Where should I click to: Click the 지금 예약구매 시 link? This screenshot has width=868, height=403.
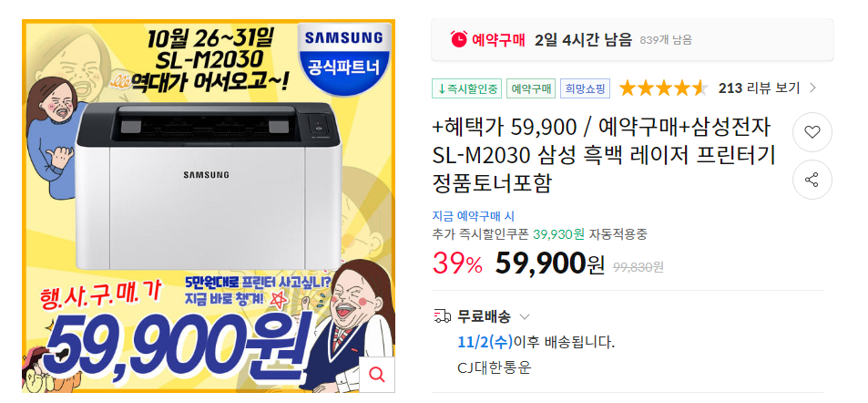474,216
